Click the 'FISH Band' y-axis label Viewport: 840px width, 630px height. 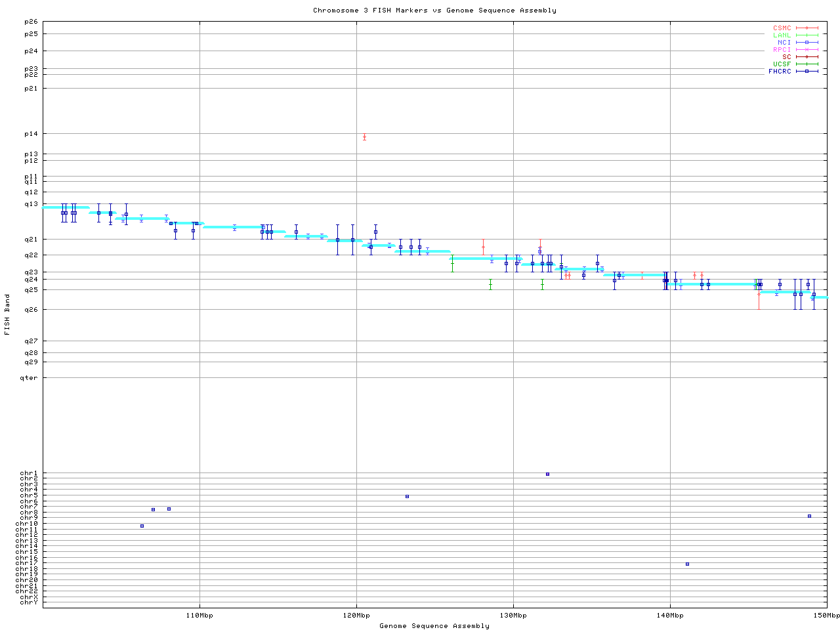click(7, 314)
